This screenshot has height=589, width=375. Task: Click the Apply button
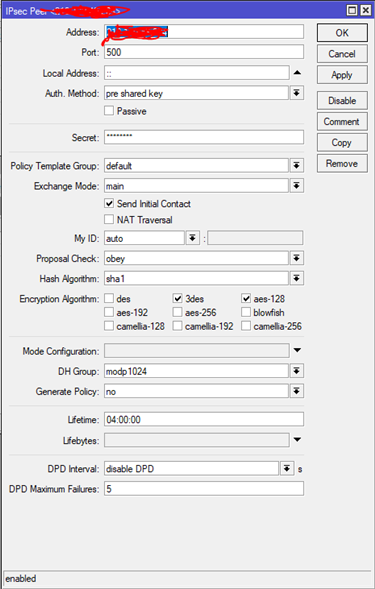click(x=342, y=75)
